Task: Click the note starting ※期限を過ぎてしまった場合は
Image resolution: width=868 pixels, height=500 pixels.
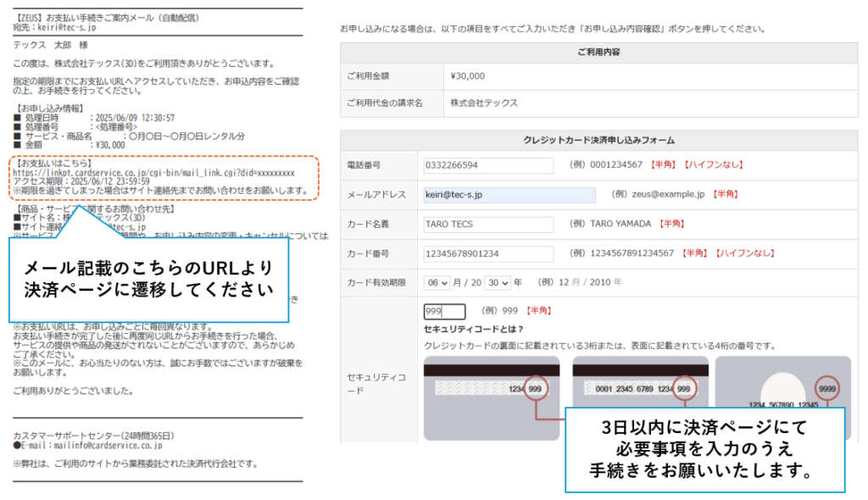Action: tap(161, 191)
